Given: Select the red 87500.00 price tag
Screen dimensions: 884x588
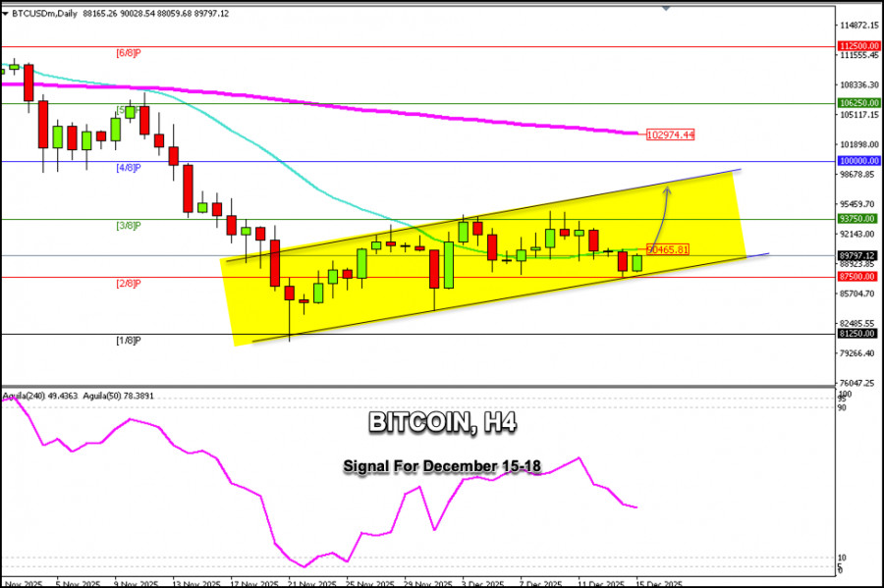Looking at the screenshot, I should click(856, 277).
